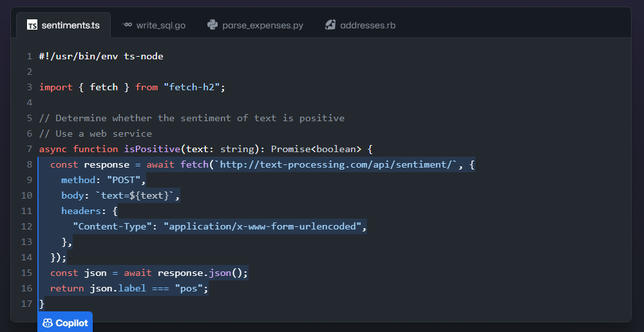Screen dimensions: 644x332
Task: Click line number 17 in the gutter
Action: [26, 304]
